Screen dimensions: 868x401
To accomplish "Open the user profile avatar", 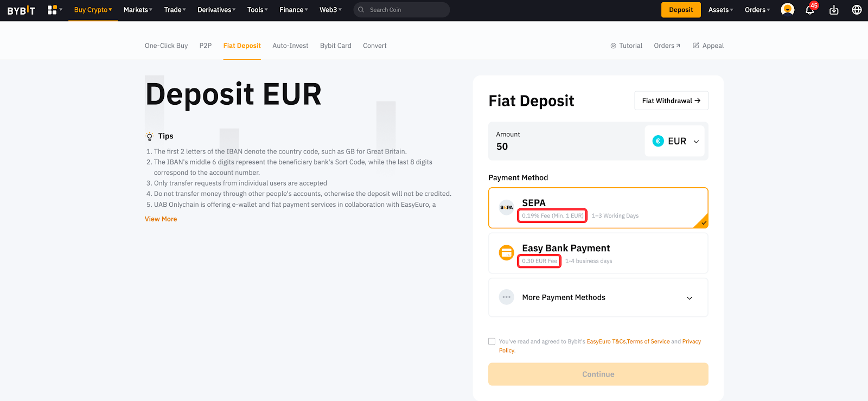I will click(787, 10).
